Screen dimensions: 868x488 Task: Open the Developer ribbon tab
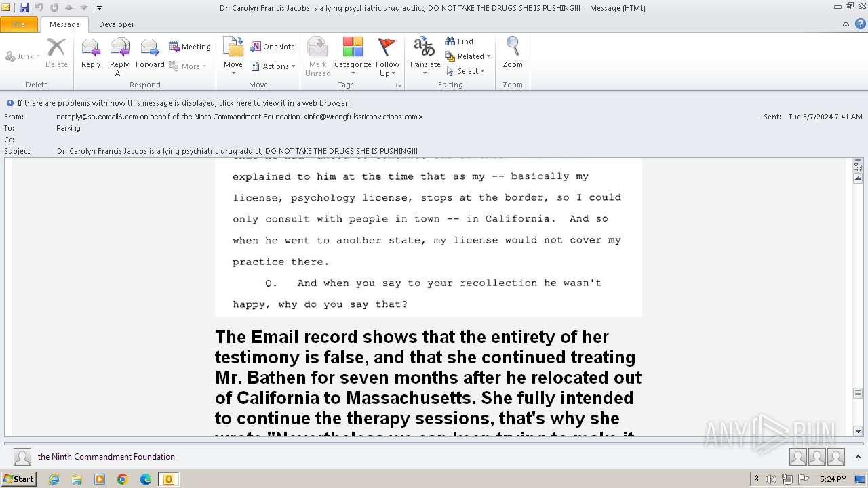(117, 24)
